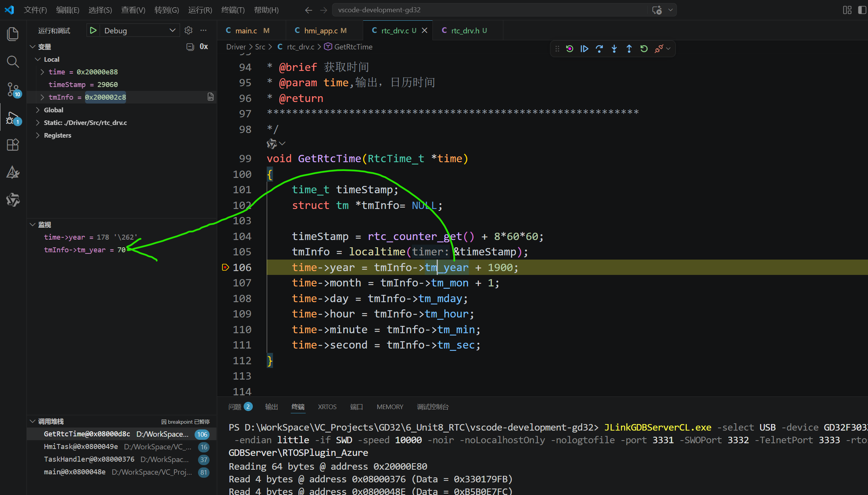The width and height of the screenshot is (868, 495).
Task: Open the Explorer view in activity bar
Action: tap(13, 34)
